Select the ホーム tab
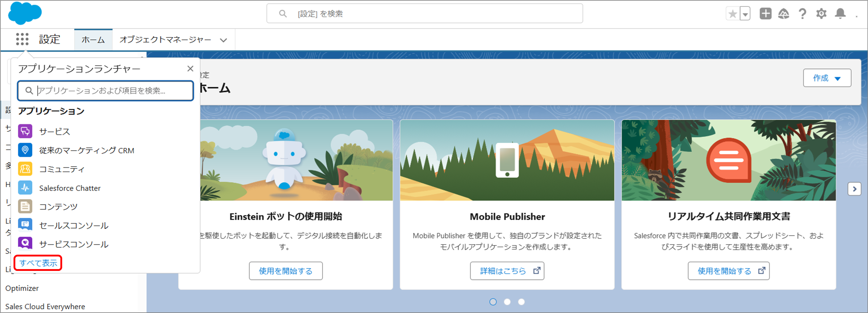868x313 pixels. (93, 39)
